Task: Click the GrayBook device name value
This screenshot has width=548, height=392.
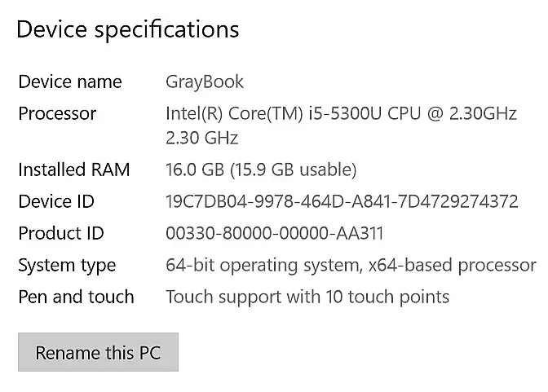Action: tap(205, 81)
